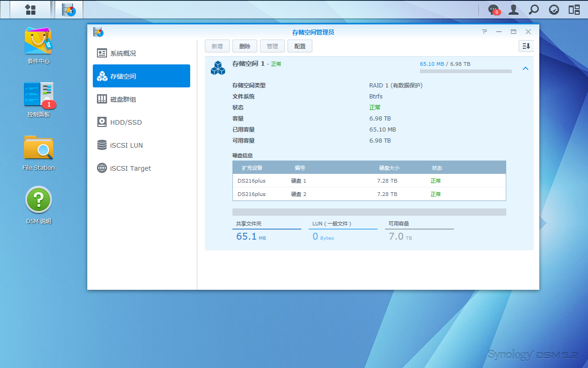Click the Storage Manager taskbar icon
Image resolution: width=588 pixels, height=368 pixels.
[69, 10]
